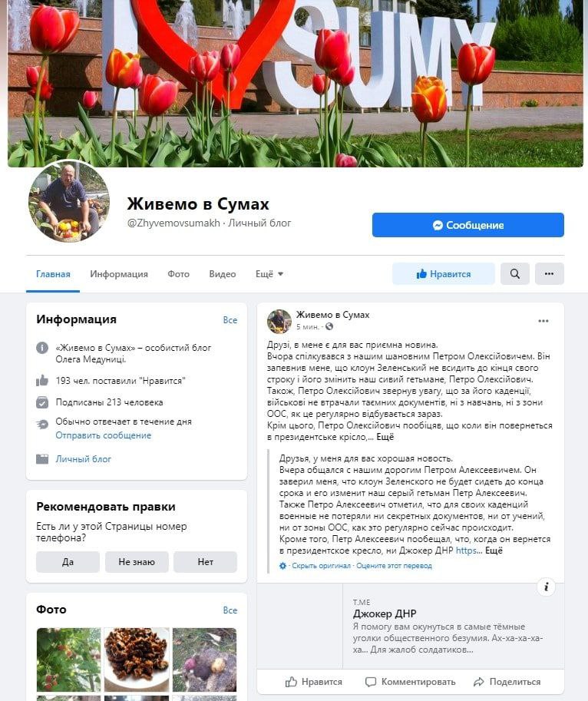Open the post three-dots options menu
The height and width of the screenshot is (701, 588).
coord(543,321)
